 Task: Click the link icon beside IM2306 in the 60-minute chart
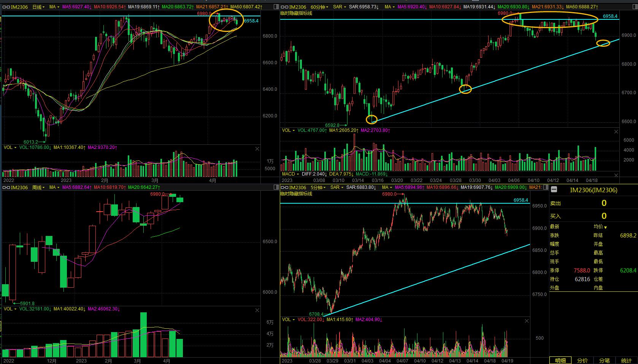point(285,7)
